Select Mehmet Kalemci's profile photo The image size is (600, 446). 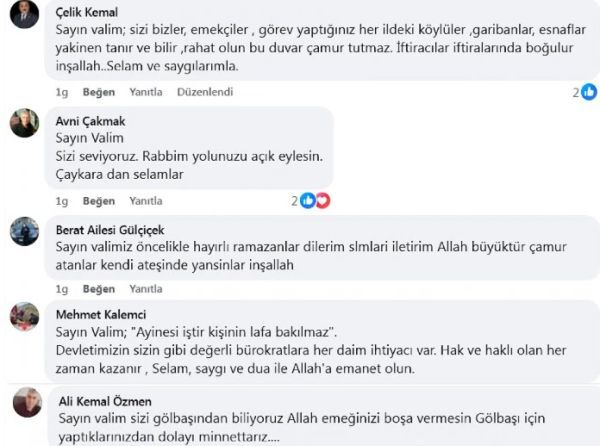pos(24,316)
